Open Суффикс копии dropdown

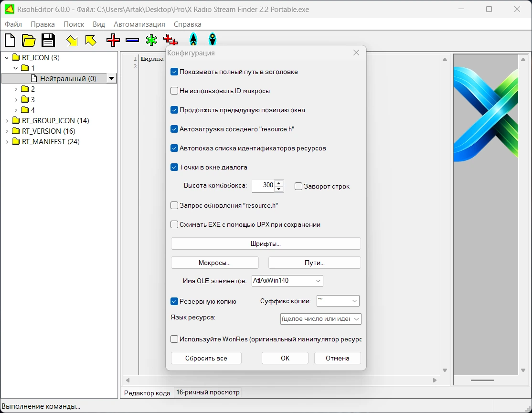(x=338, y=301)
